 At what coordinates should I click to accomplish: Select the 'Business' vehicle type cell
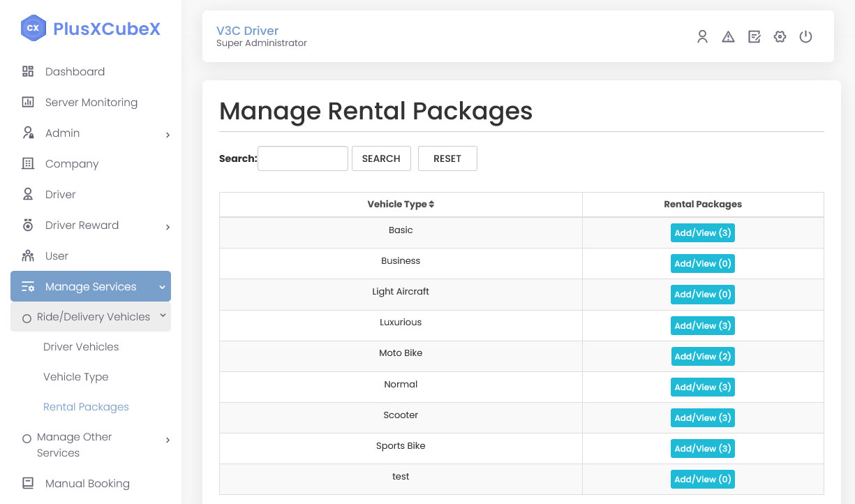coord(401,264)
